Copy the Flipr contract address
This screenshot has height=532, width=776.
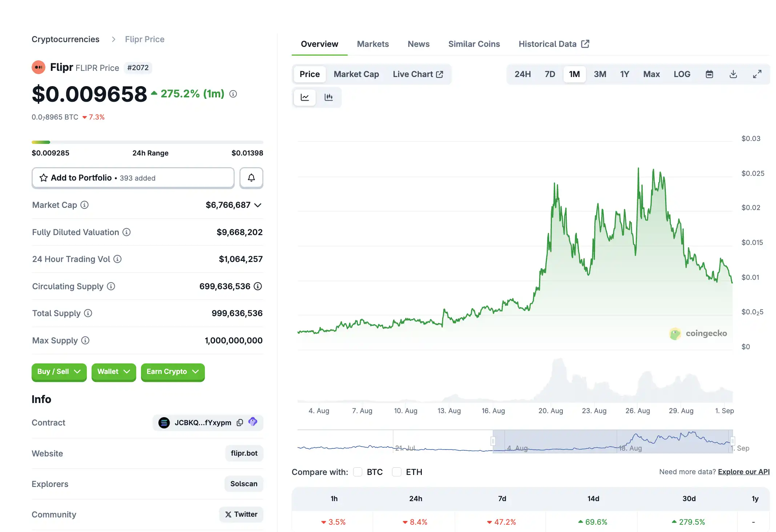[x=239, y=423]
